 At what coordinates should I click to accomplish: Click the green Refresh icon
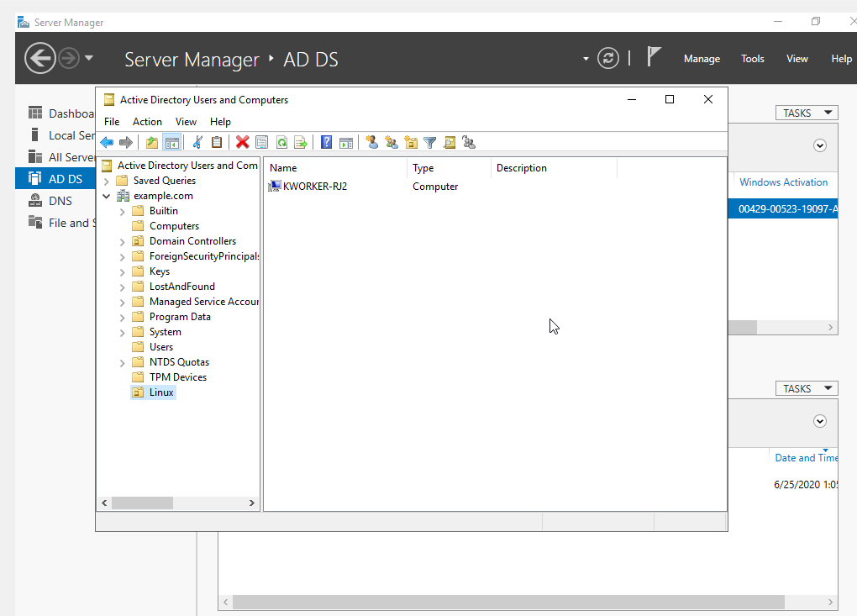[x=281, y=143]
